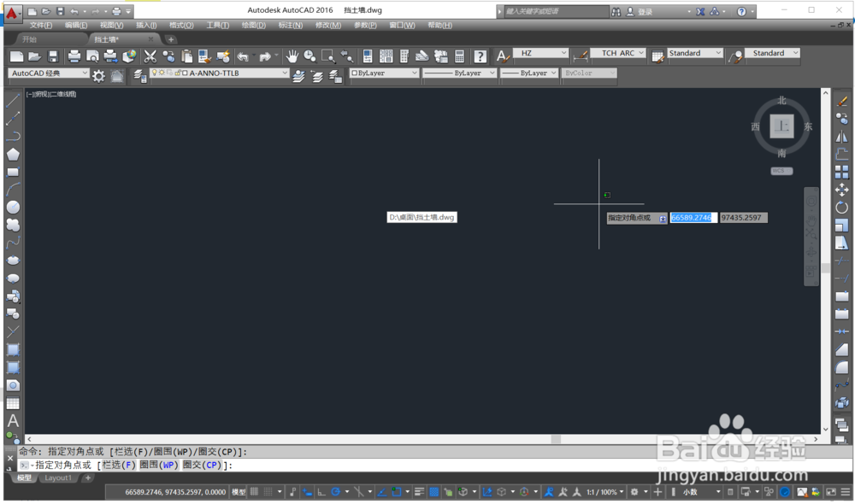Click the 1:1 / 100% annotation scale button
Screen dimensions: 855x504
point(604,492)
